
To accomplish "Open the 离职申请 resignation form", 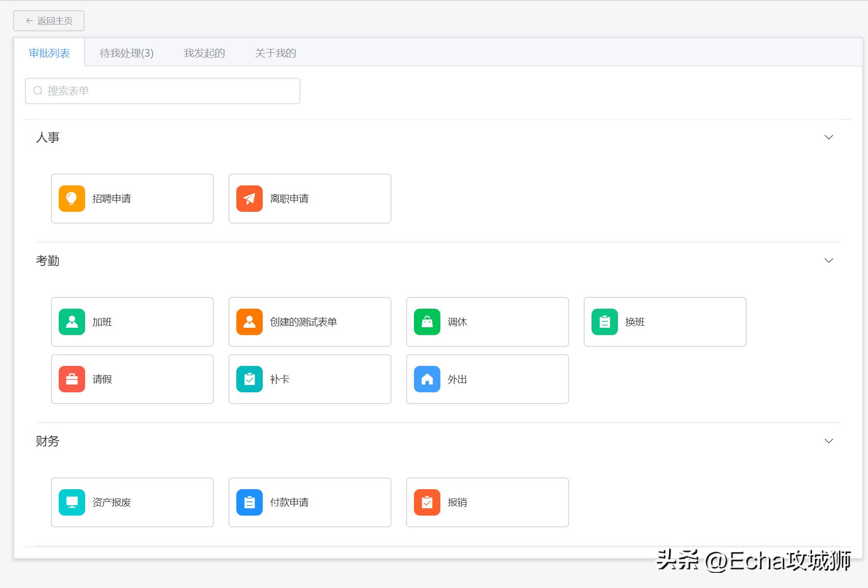I will (x=309, y=198).
